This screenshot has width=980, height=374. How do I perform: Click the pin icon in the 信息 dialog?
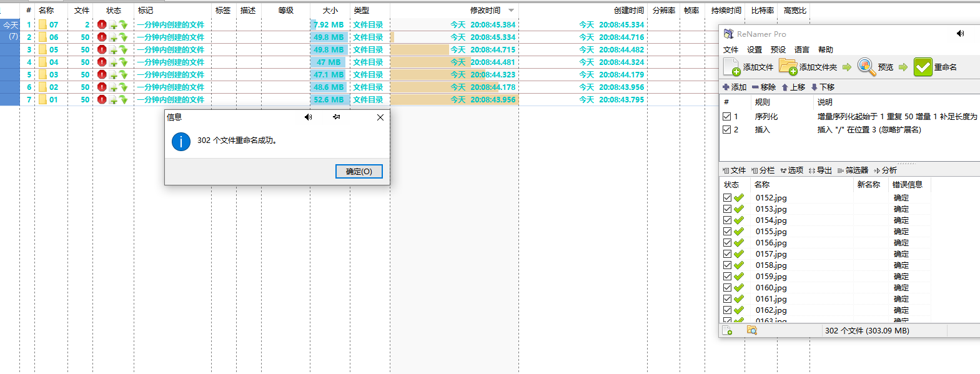coord(337,117)
